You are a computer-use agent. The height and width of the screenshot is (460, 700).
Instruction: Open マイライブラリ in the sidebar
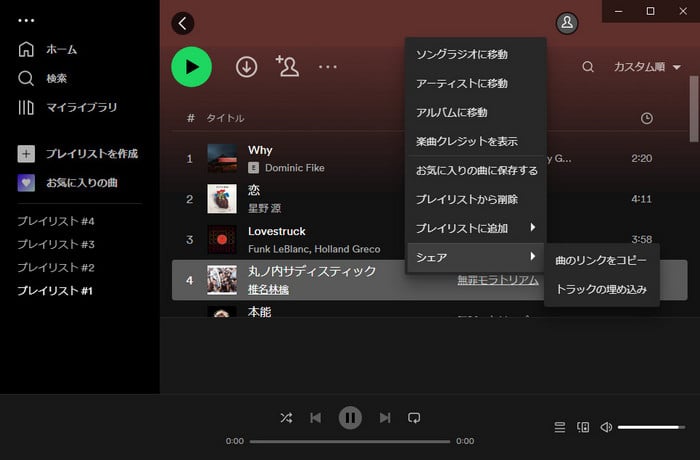pyautogui.click(x=67, y=107)
